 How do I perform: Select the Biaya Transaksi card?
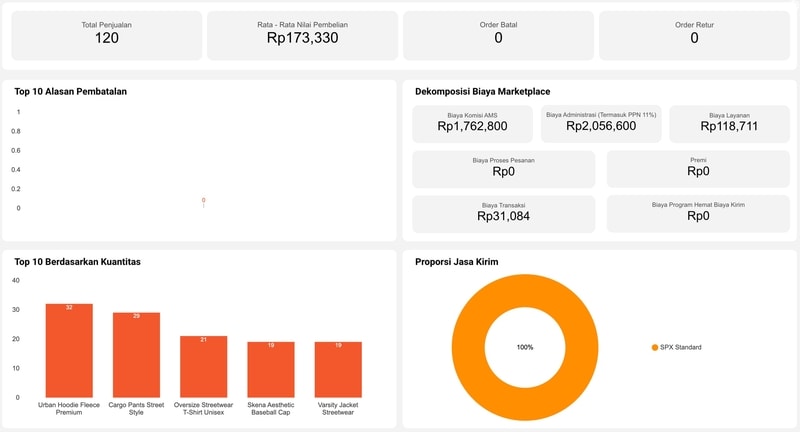pos(503,213)
